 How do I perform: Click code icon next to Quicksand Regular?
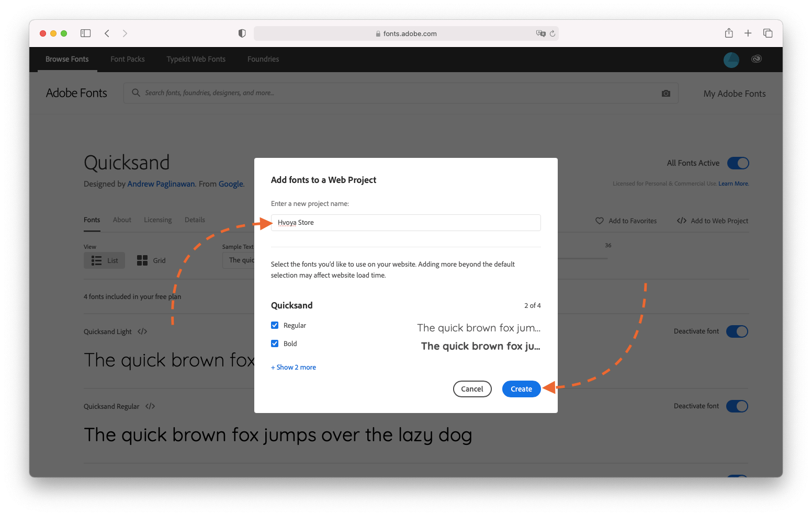150,406
